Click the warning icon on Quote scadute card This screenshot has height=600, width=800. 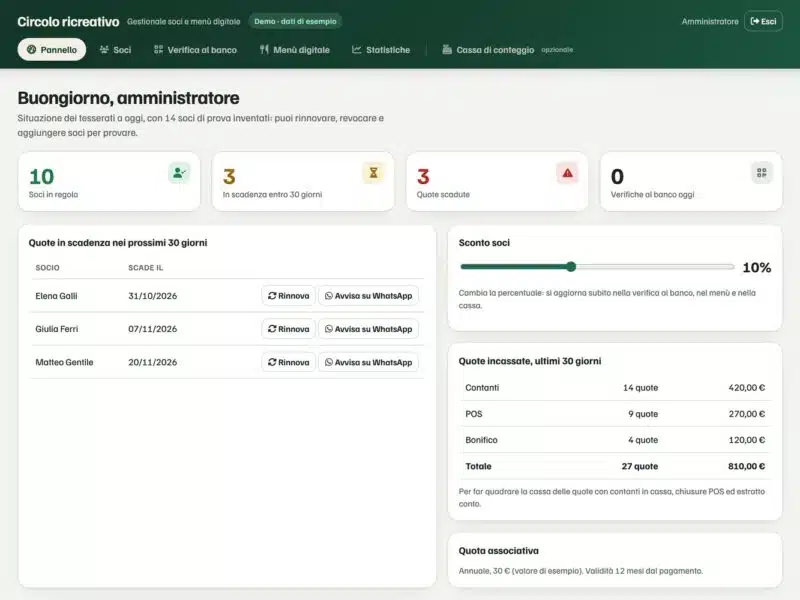tap(567, 173)
